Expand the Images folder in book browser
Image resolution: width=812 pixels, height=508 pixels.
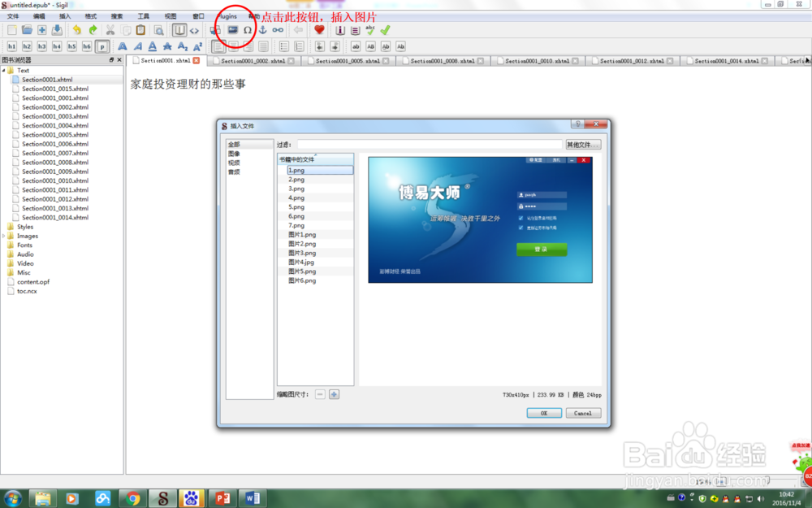(x=4, y=236)
